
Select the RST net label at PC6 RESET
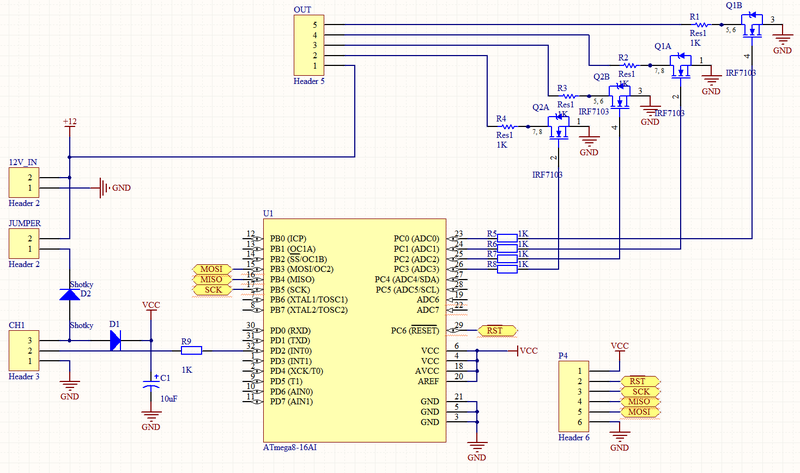pyautogui.click(x=497, y=331)
